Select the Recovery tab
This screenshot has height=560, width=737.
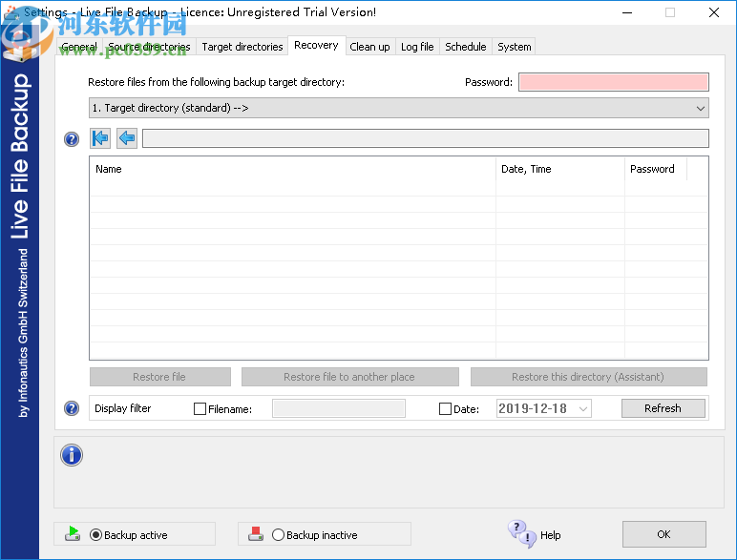[x=316, y=45]
